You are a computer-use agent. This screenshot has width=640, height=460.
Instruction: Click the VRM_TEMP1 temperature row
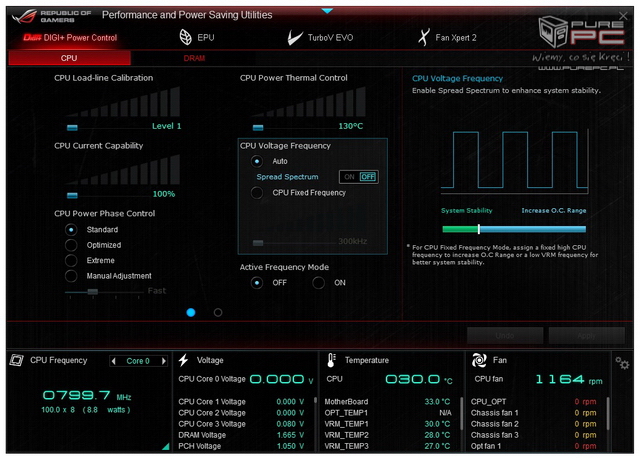tap(387, 424)
